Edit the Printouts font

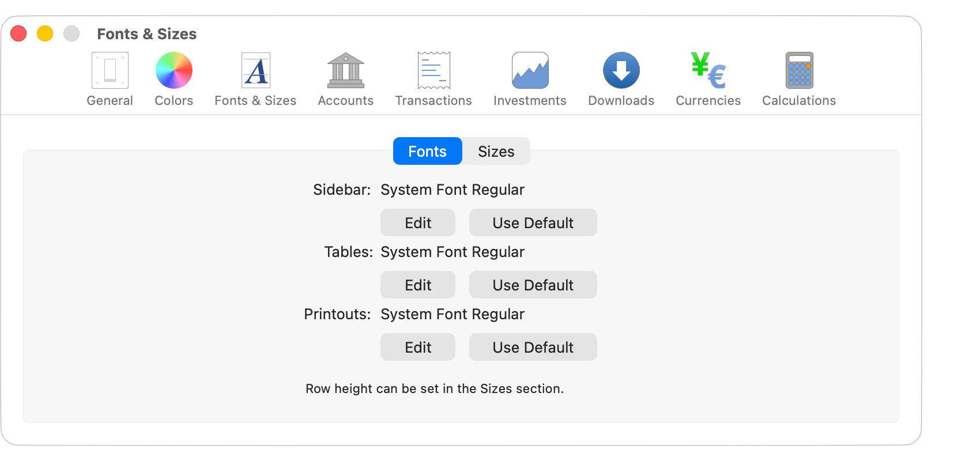[417, 347]
